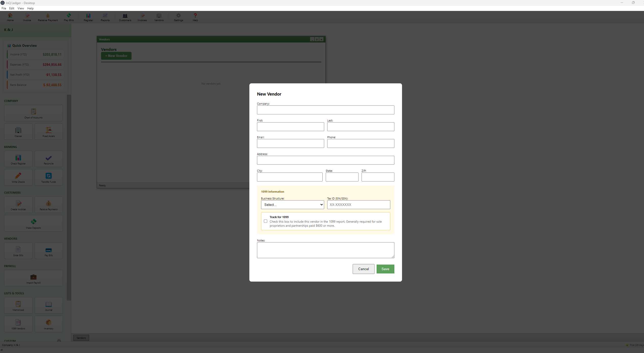This screenshot has width=644, height=353.
Task: Open Reconcile in the sidebar
Action: pos(49,159)
